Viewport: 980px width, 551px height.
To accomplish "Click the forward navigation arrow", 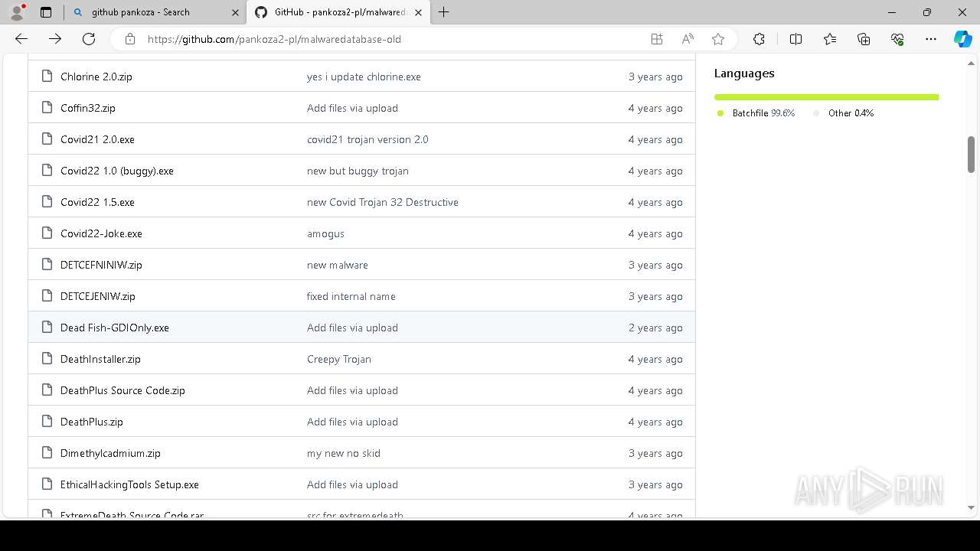I will tap(55, 39).
